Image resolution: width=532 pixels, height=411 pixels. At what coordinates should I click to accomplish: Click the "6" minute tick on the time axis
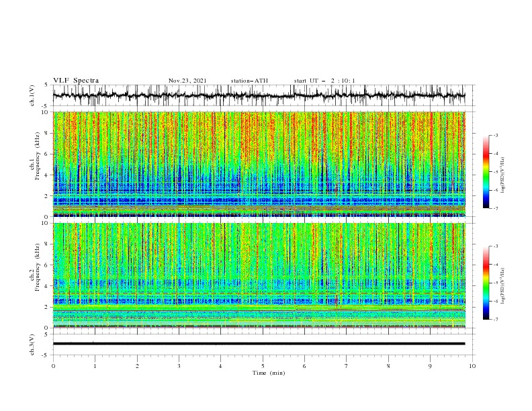[305, 366]
